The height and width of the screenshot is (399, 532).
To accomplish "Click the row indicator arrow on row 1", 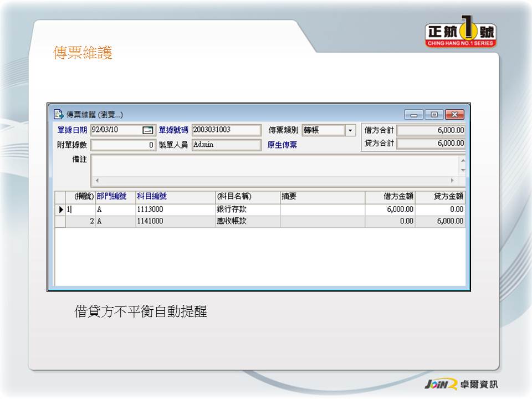I will click(x=61, y=210).
